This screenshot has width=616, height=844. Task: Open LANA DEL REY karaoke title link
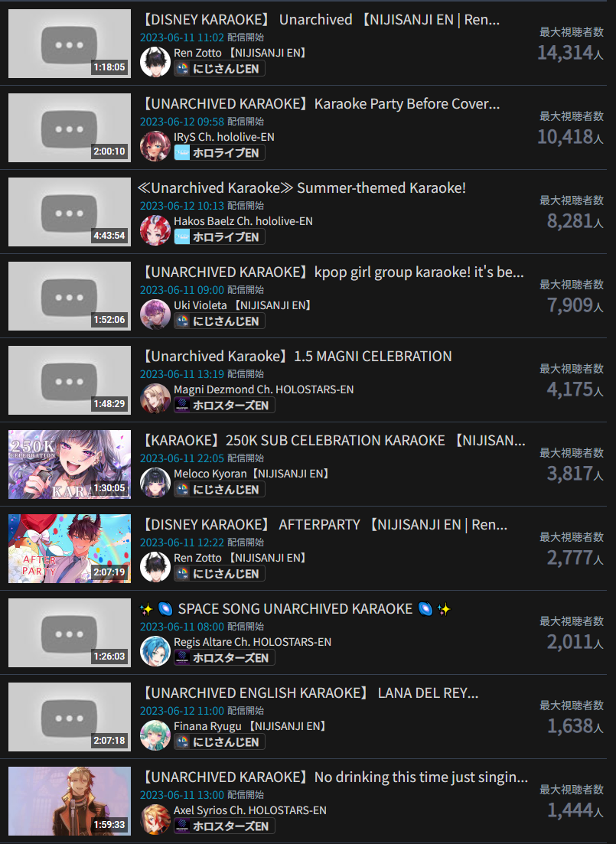[309, 692]
